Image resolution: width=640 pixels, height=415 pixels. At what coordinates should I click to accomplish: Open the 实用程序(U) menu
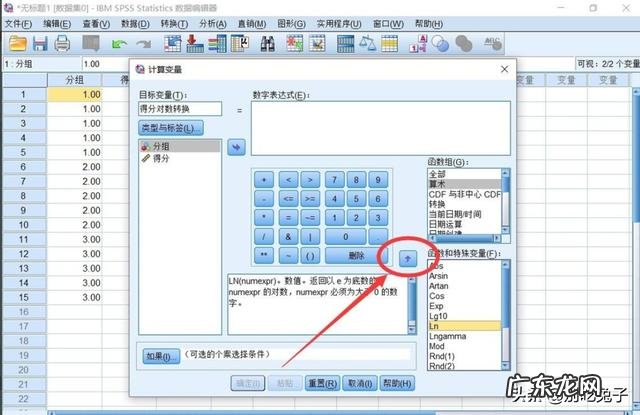click(339, 24)
